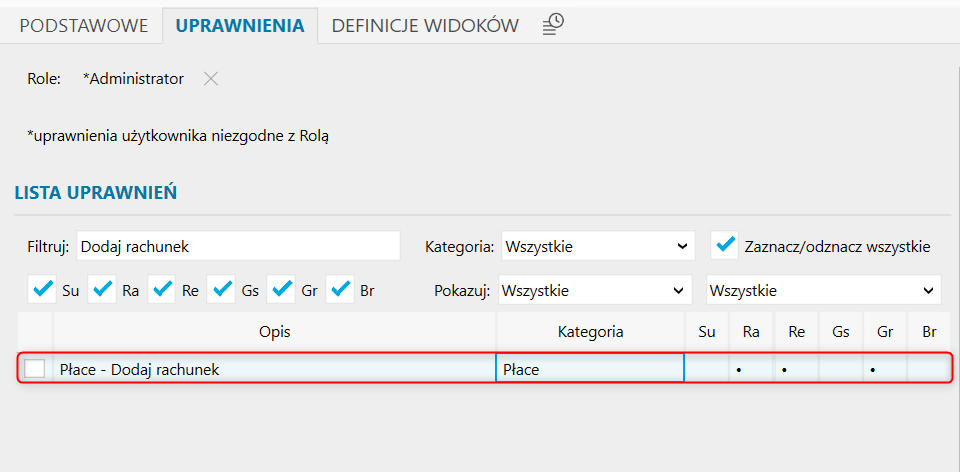
Task: Uncheck the Ra filter checkbox
Action: (x=103, y=290)
